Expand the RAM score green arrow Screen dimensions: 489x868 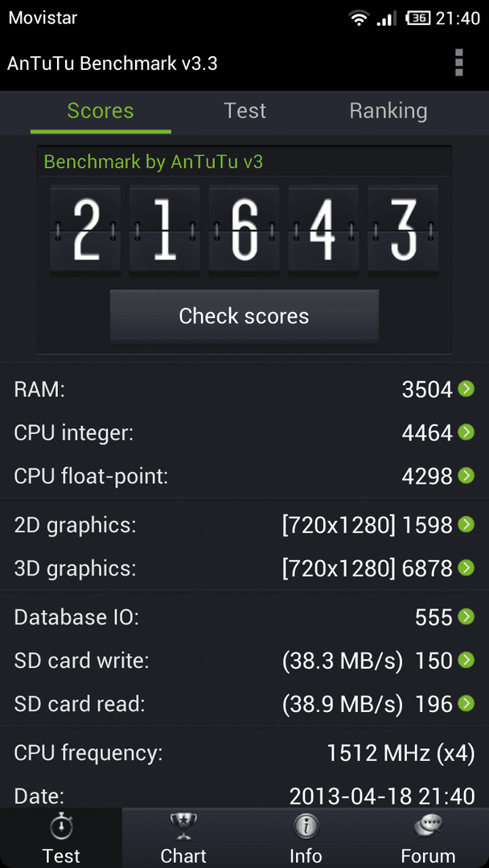466,389
